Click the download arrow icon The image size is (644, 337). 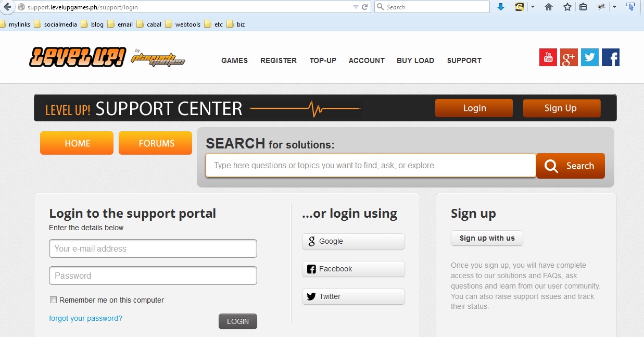tap(501, 7)
